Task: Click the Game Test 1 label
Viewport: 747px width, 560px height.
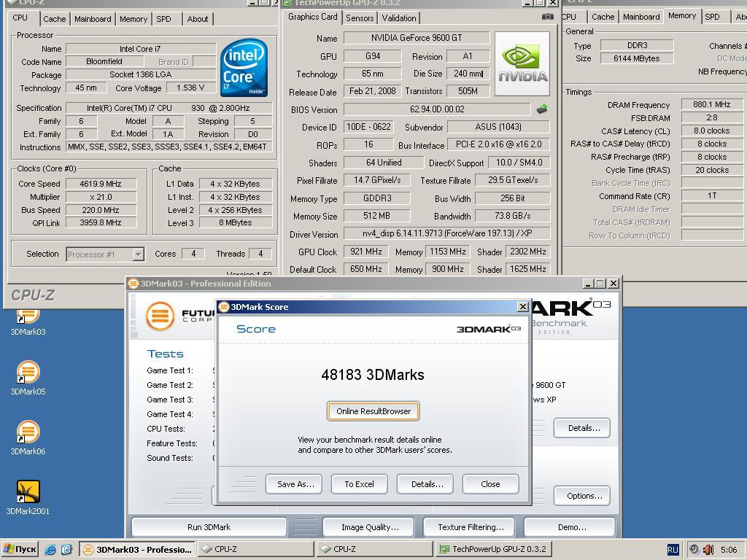Action: pyautogui.click(x=170, y=370)
